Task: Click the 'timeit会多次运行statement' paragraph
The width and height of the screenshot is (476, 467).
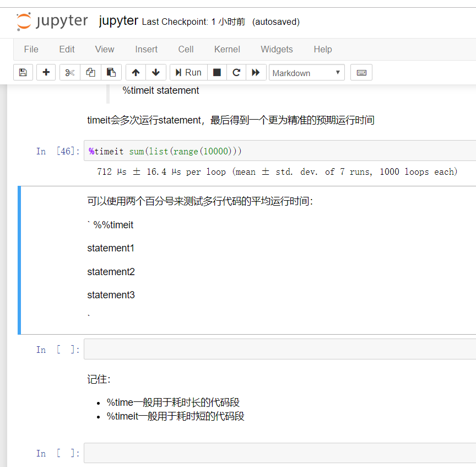Action: (x=231, y=120)
